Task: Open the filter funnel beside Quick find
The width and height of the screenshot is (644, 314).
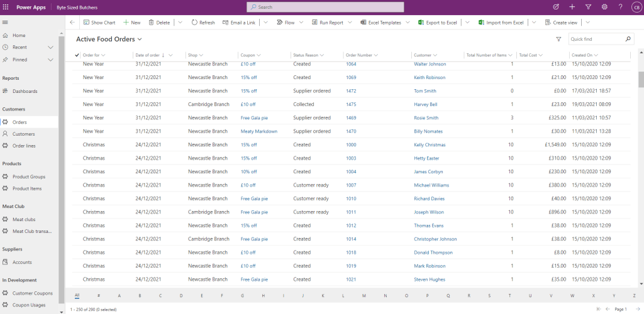Action: tap(558, 39)
